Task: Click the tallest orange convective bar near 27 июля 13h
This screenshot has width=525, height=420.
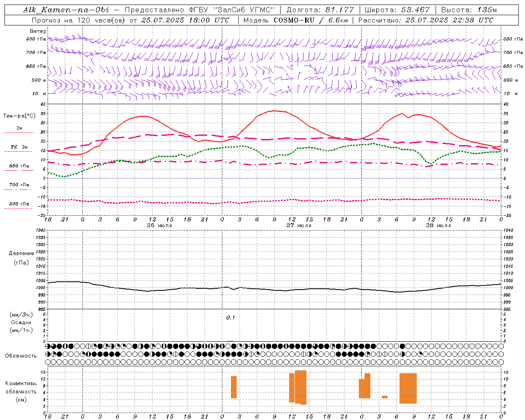Action: (x=301, y=388)
